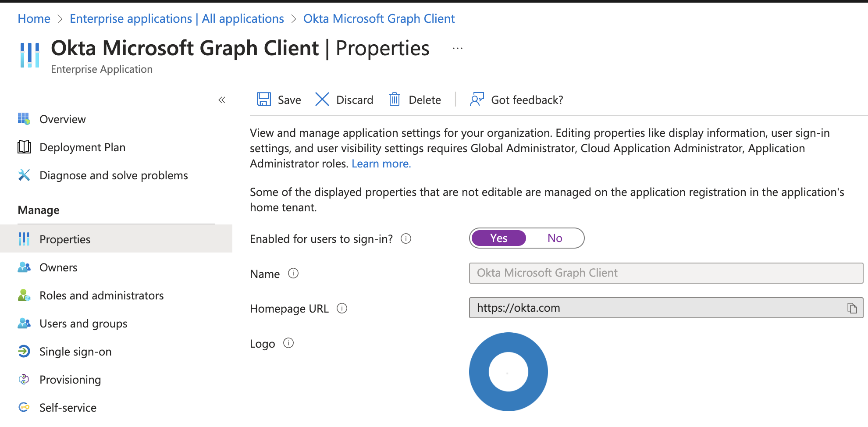Viewport: 868px width, 427px height.
Task: Collapse the left navigation menu
Action: (x=222, y=100)
